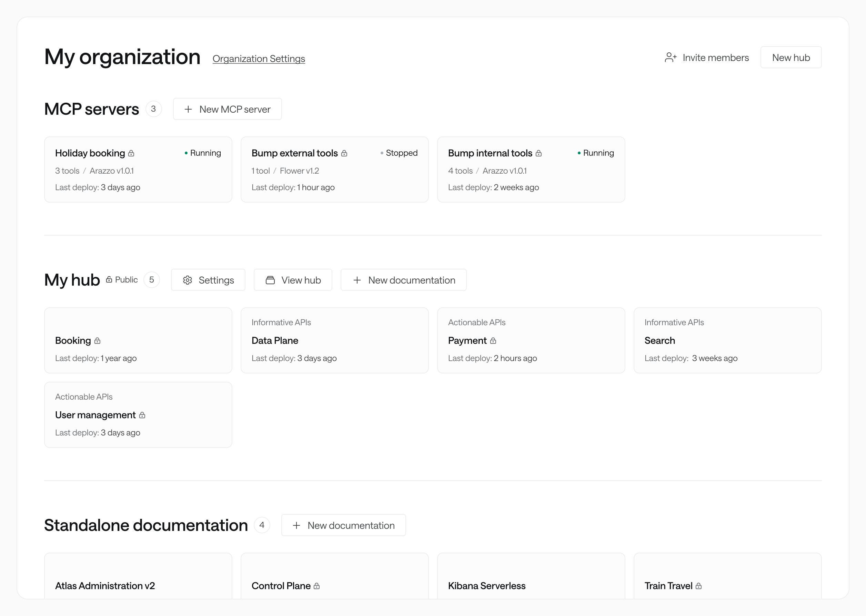The height and width of the screenshot is (616, 866).
Task: Click New documentation under Standalone documentation
Action: [343, 525]
